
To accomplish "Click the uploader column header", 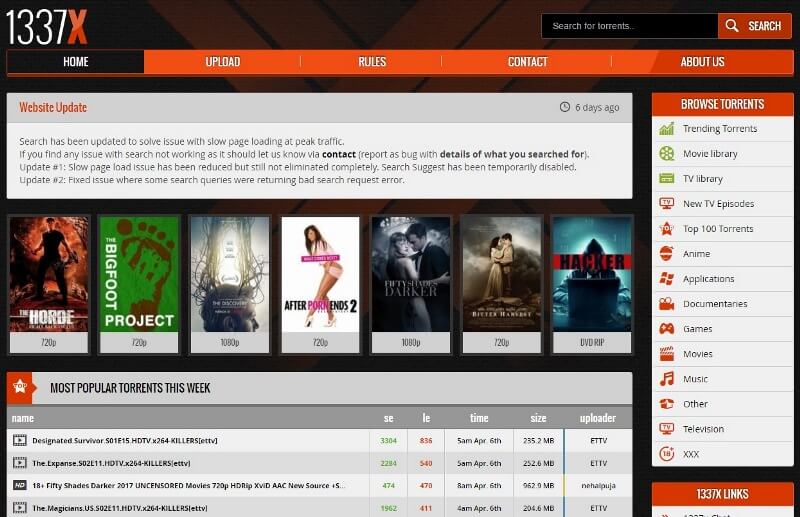I will pos(597,418).
